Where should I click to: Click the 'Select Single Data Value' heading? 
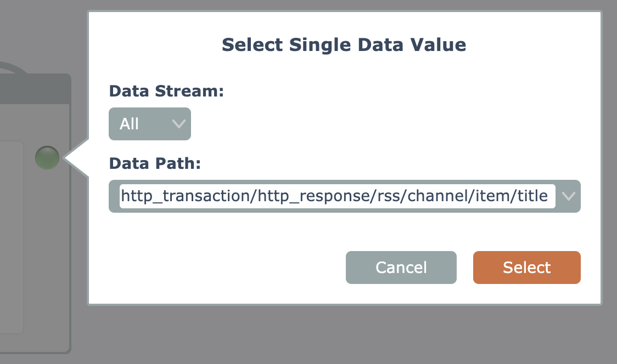(x=344, y=44)
